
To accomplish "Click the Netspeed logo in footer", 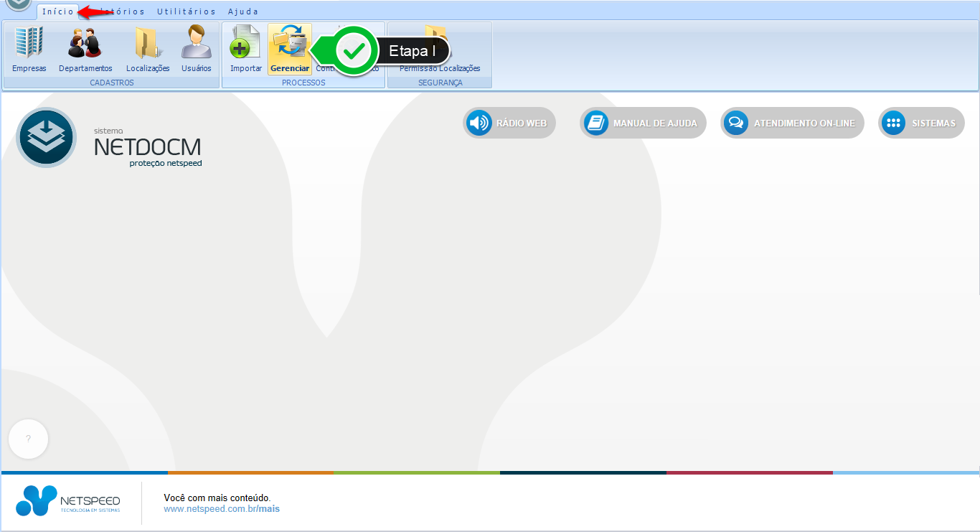I will [x=68, y=500].
